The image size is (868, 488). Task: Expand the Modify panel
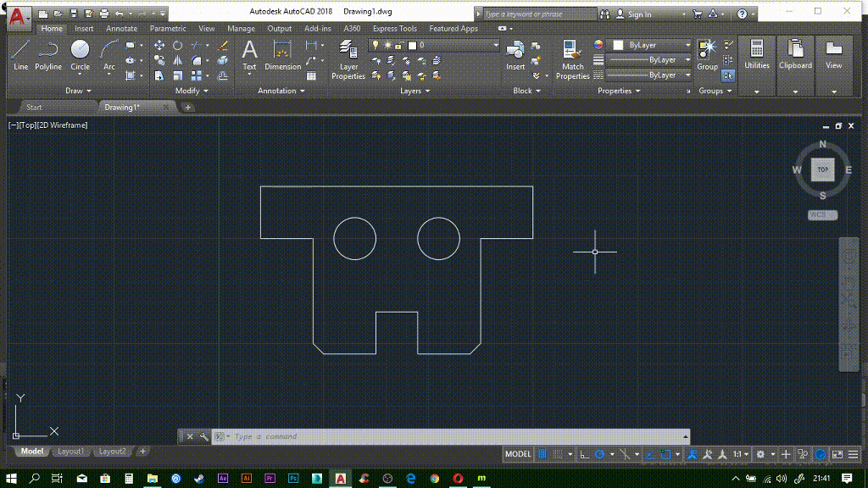192,91
